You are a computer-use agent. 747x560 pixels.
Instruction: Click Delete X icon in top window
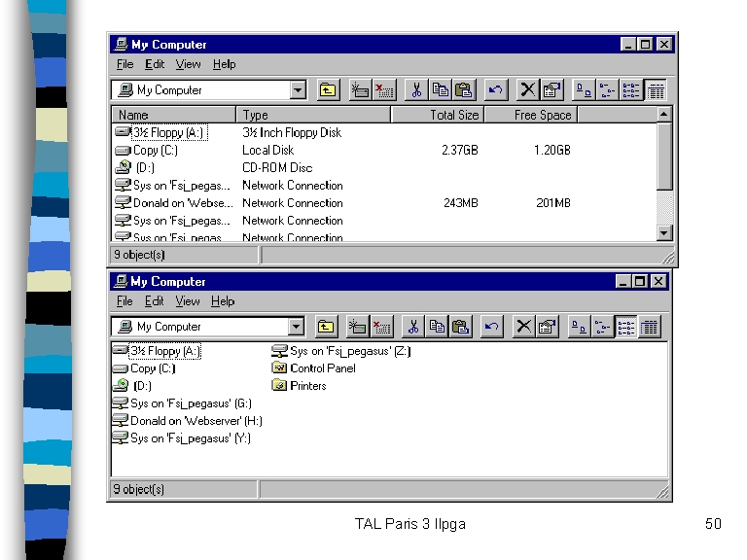coord(527,90)
